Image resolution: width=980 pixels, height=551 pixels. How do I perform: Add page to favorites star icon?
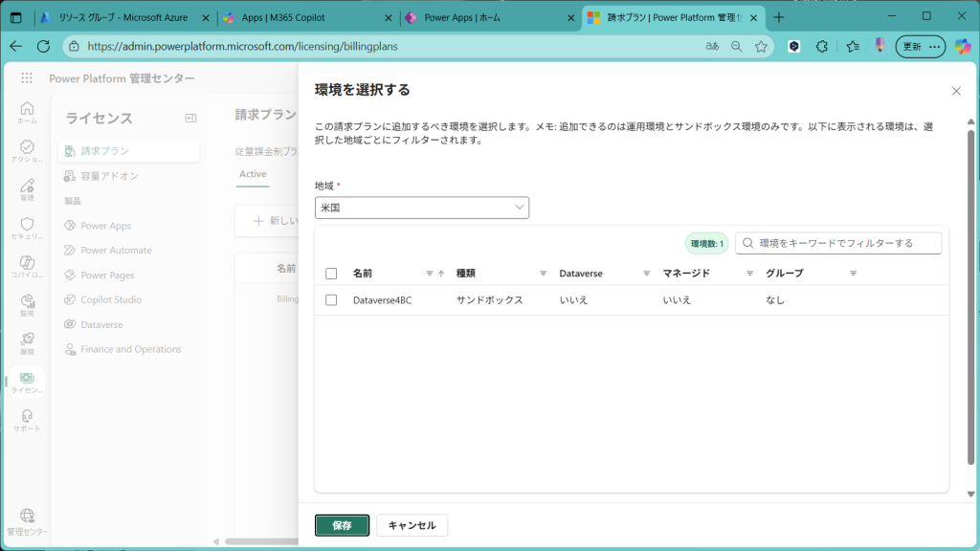tap(761, 46)
